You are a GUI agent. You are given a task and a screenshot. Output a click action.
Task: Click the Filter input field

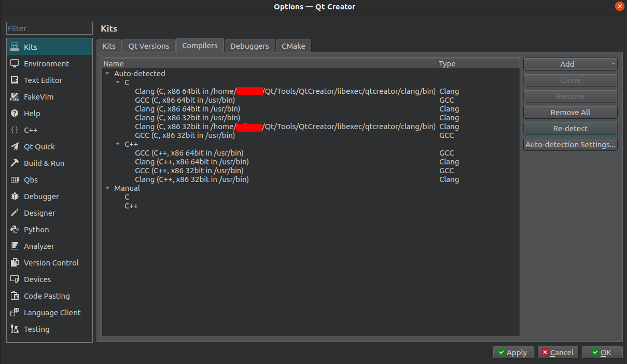pos(49,29)
